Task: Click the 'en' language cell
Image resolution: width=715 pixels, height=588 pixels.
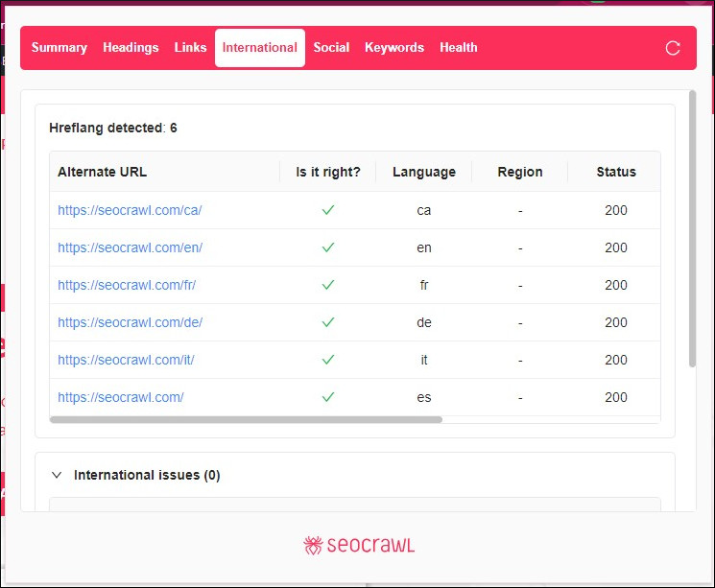Action: point(424,247)
